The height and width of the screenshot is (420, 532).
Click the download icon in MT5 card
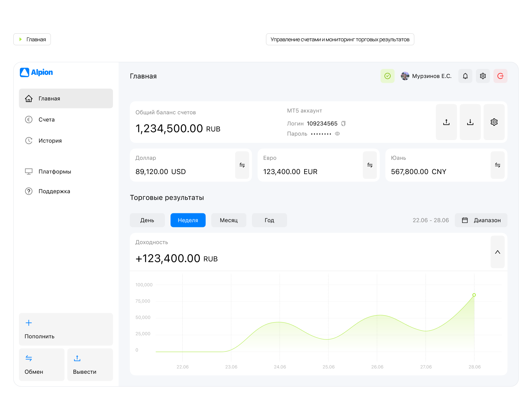tap(470, 122)
